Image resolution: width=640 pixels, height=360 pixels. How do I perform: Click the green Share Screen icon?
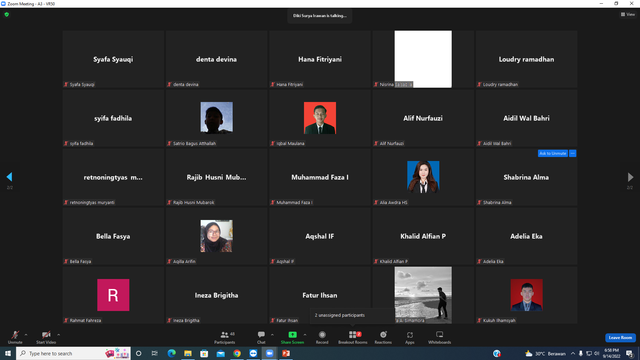click(292, 335)
